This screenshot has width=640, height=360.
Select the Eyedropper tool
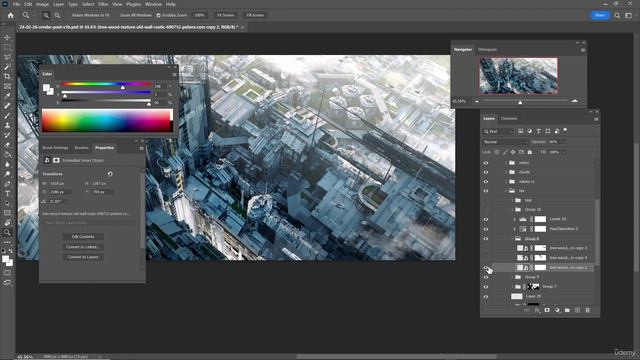[7, 96]
